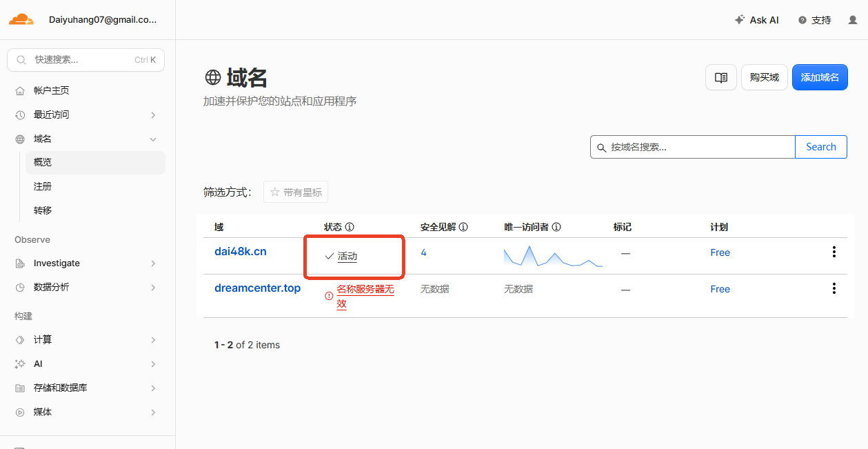868x449 pixels.
Task: Open the user profile icon
Action: click(853, 20)
